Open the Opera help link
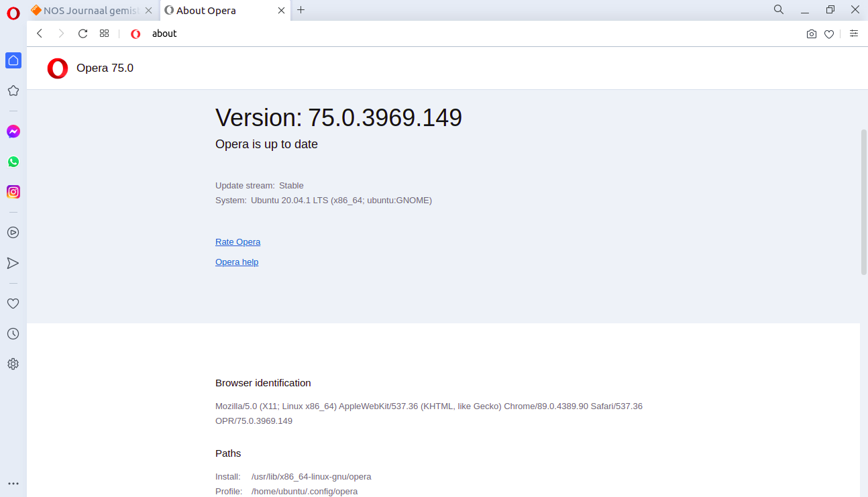This screenshot has width=868, height=497. pyautogui.click(x=236, y=262)
